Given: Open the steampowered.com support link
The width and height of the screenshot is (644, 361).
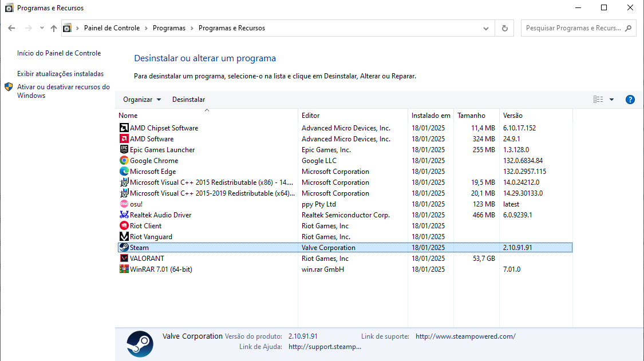Looking at the screenshot, I should coord(465,336).
